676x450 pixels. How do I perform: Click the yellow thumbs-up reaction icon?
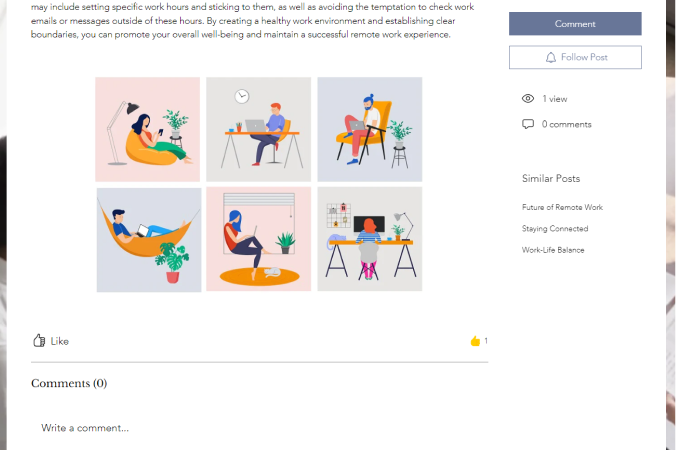[475, 341]
